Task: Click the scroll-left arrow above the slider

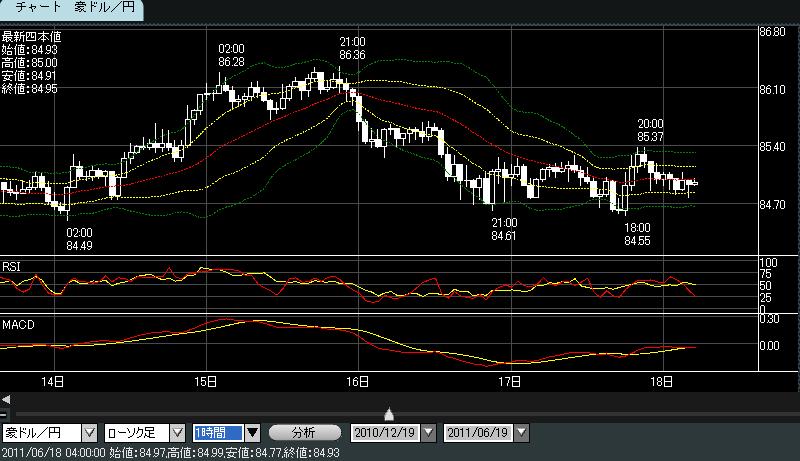Action: coord(6,399)
